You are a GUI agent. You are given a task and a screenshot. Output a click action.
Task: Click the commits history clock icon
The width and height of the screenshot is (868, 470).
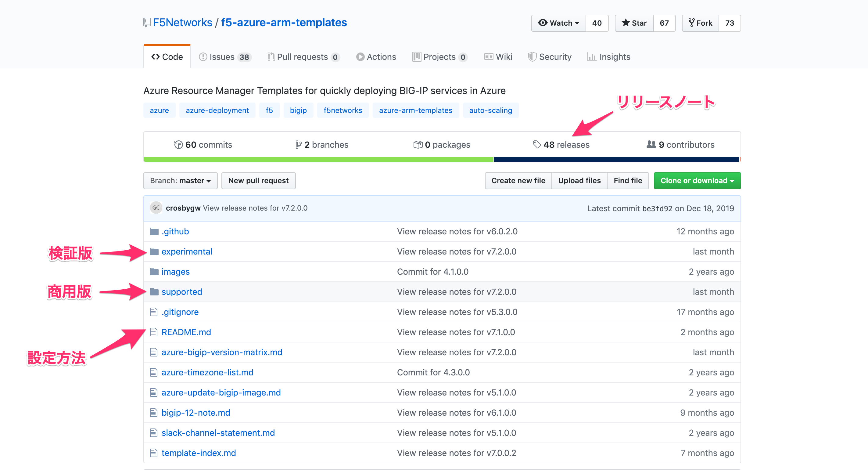(178, 145)
